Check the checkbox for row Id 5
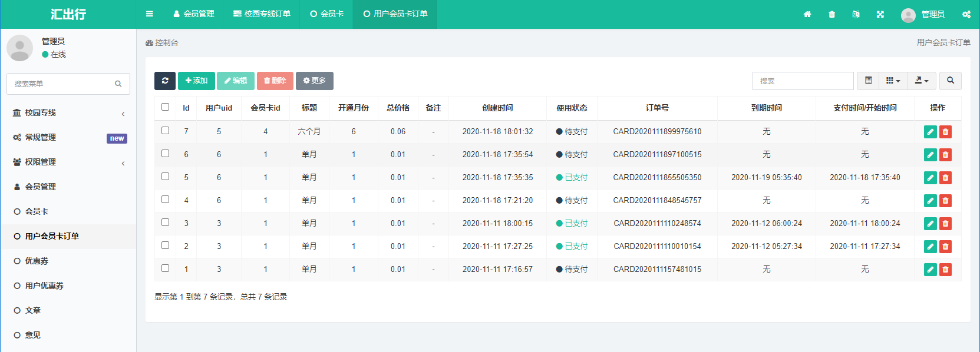 coord(165,177)
